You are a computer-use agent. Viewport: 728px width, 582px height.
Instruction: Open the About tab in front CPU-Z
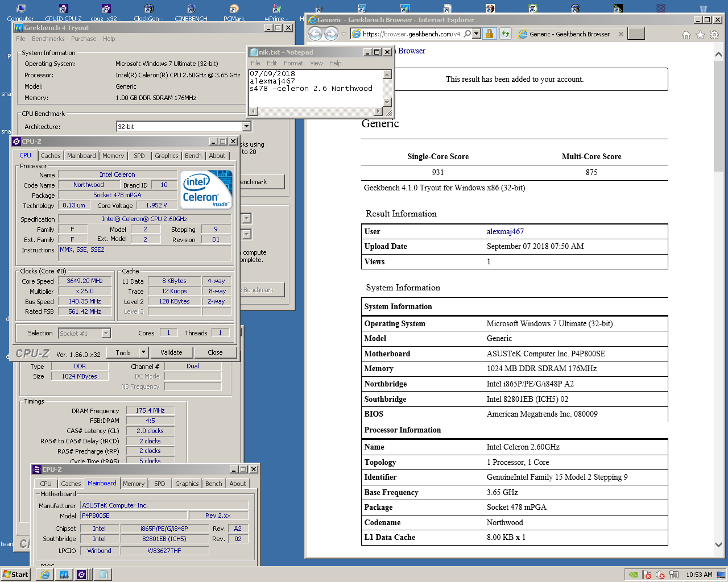point(217,156)
